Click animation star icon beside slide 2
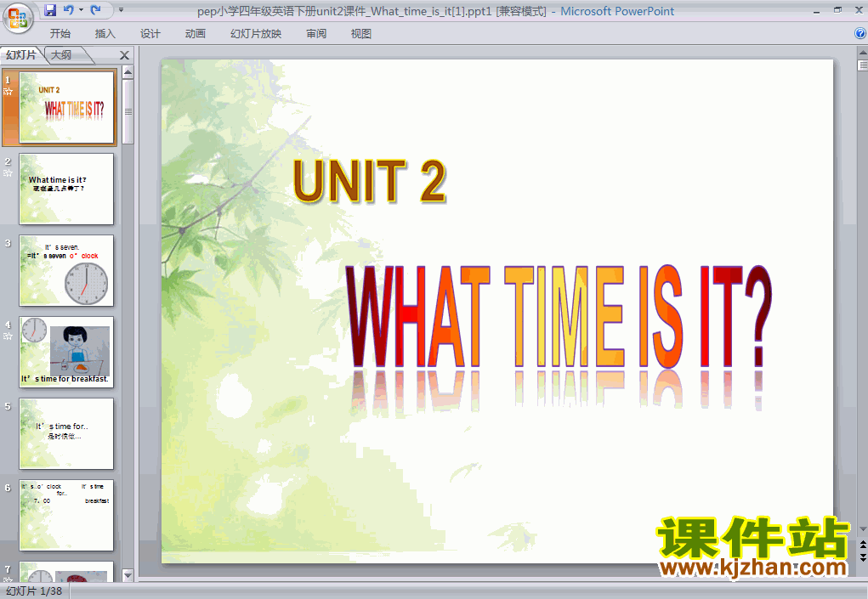This screenshot has width=868, height=599. (x=8, y=173)
